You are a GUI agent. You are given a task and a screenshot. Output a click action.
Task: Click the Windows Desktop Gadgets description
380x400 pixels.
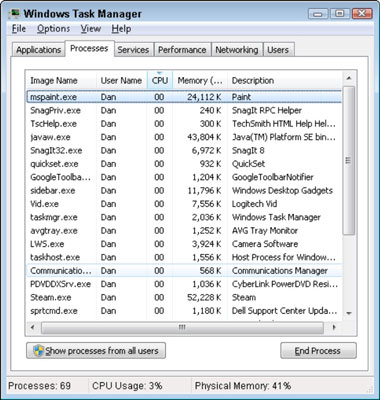click(282, 190)
